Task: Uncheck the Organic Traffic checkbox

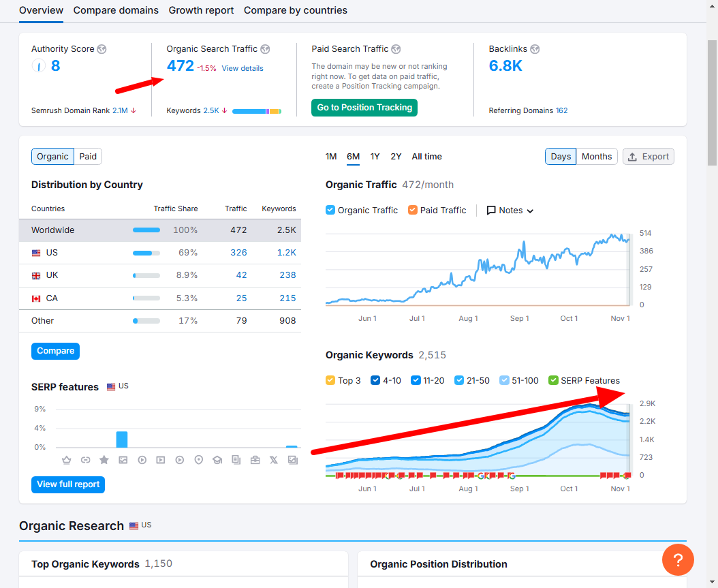Action: (x=330, y=211)
